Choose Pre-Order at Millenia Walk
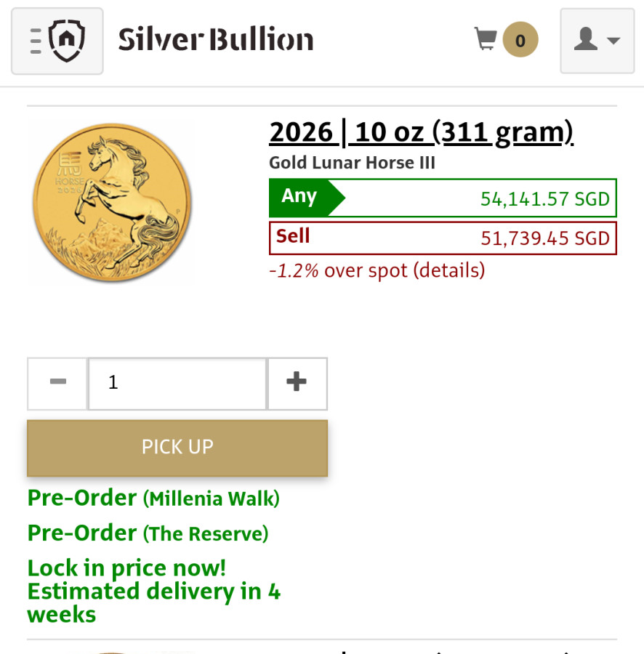 click(x=153, y=498)
